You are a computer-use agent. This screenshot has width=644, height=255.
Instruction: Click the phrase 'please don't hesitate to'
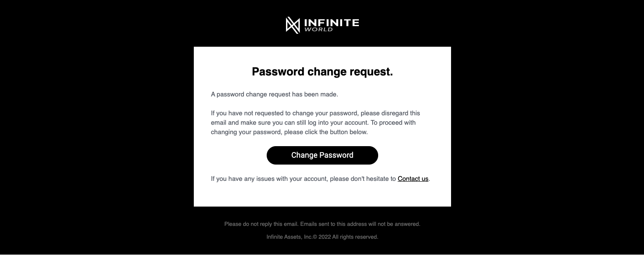pos(363,179)
